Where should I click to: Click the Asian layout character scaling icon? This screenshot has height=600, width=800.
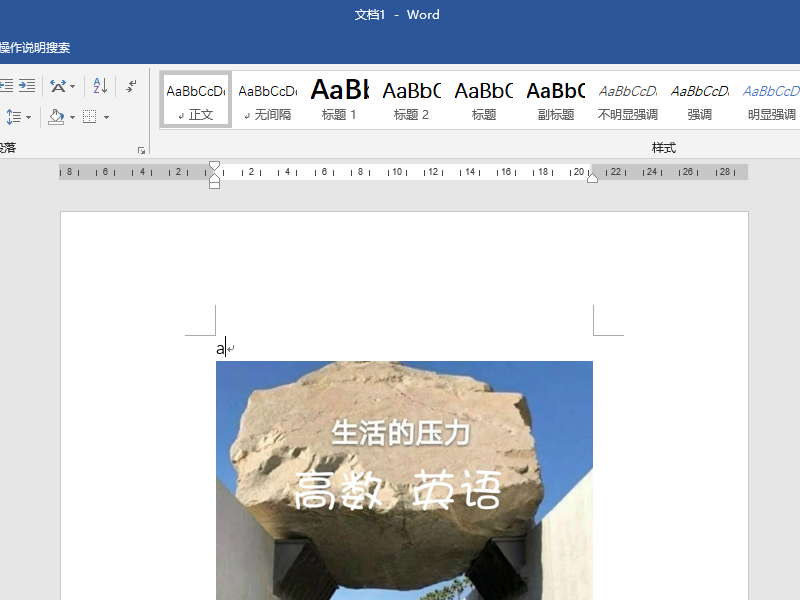(58, 86)
